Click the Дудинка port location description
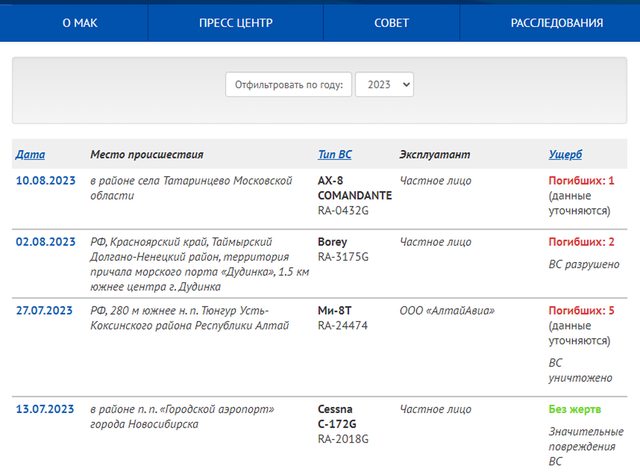 coord(200,264)
